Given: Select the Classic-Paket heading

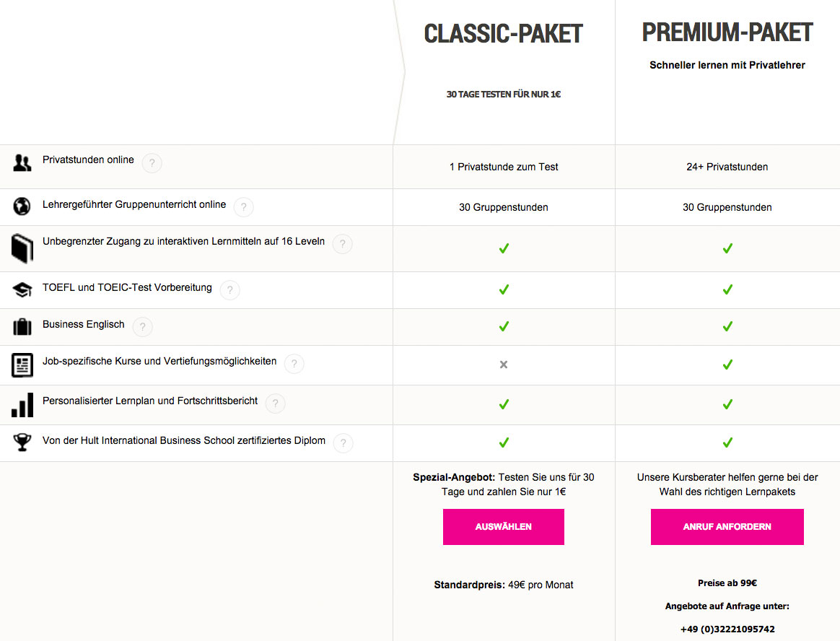Looking at the screenshot, I should click(503, 34).
